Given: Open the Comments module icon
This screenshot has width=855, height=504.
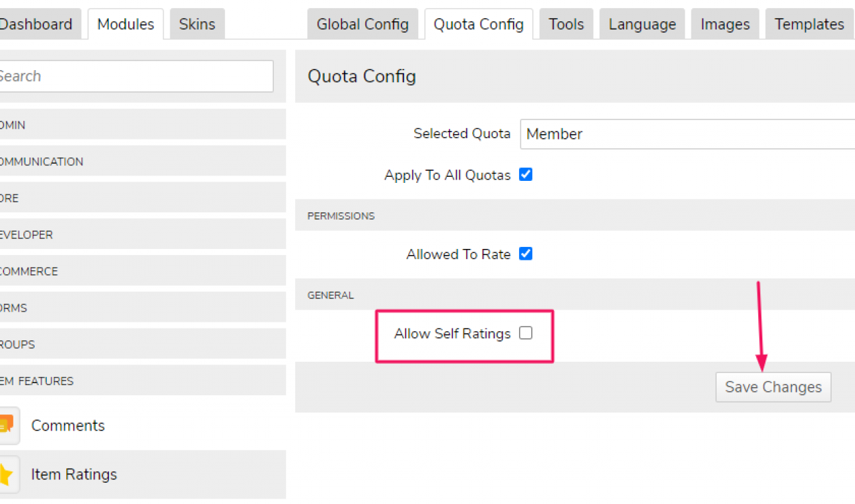Looking at the screenshot, I should click(x=7, y=425).
